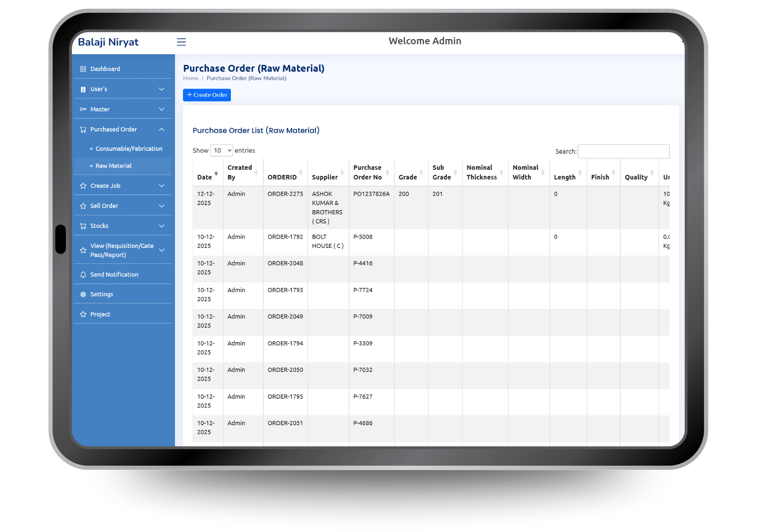Click inside the Search input field

coord(623,151)
